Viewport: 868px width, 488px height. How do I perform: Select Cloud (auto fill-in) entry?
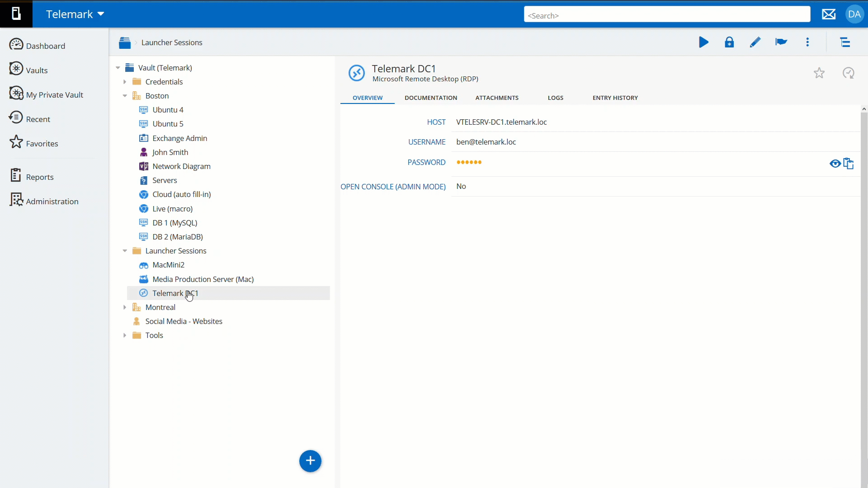[181, 194]
